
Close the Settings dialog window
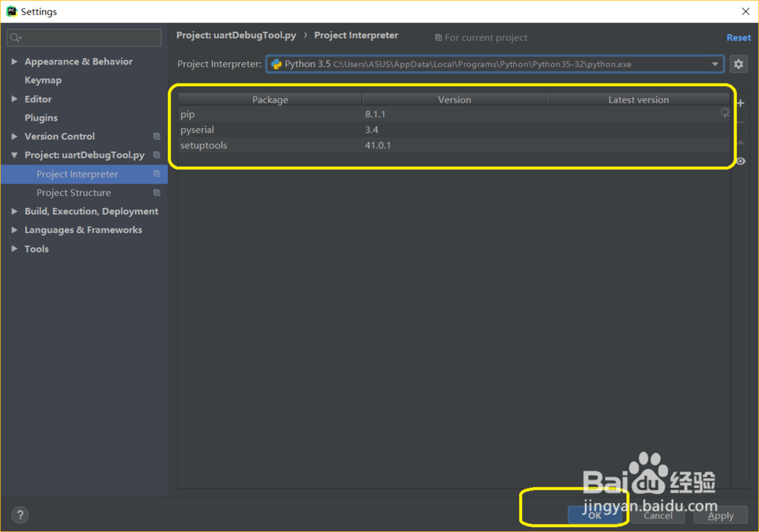coord(745,11)
